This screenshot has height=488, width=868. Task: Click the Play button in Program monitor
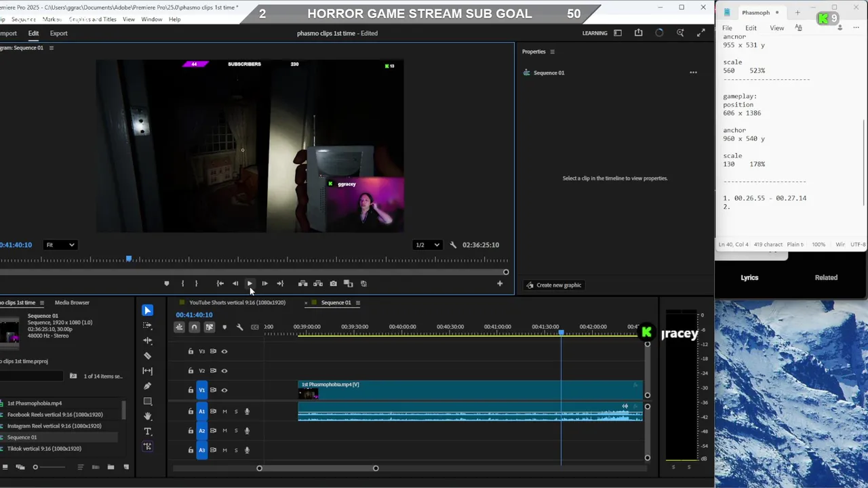coord(250,283)
